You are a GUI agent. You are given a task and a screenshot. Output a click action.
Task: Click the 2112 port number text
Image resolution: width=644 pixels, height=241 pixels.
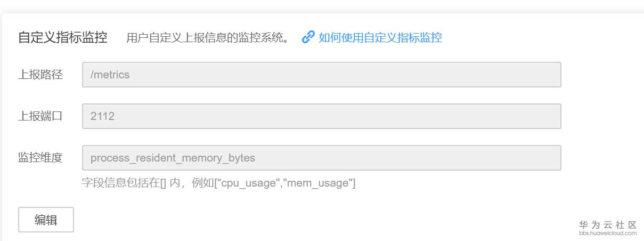(x=103, y=116)
